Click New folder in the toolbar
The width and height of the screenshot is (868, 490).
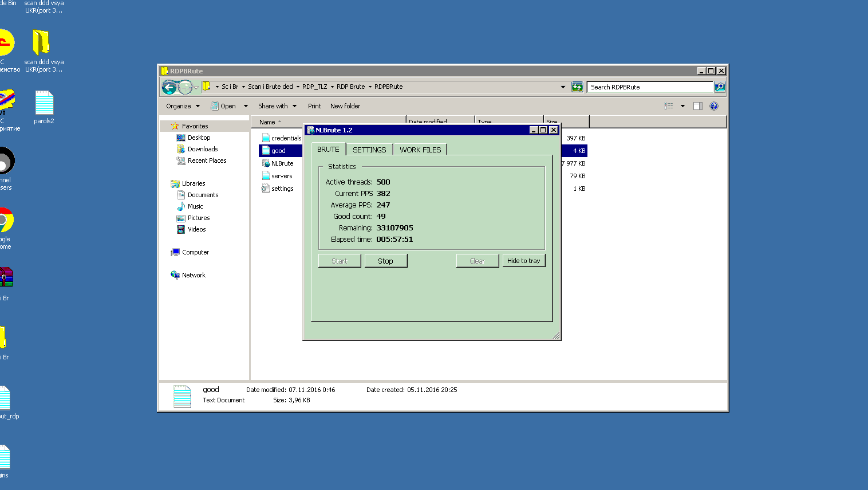[345, 106]
